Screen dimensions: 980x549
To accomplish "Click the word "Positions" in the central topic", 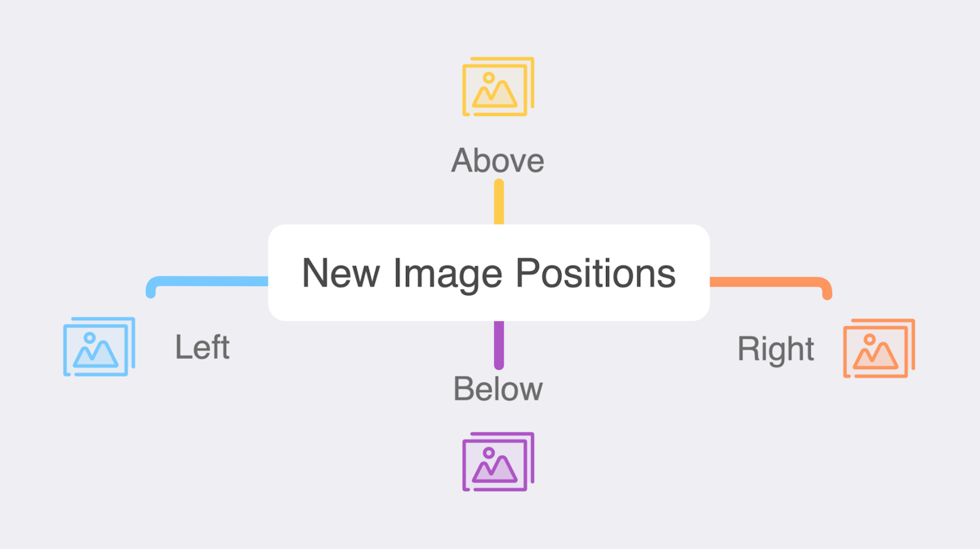I will click(x=595, y=273).
